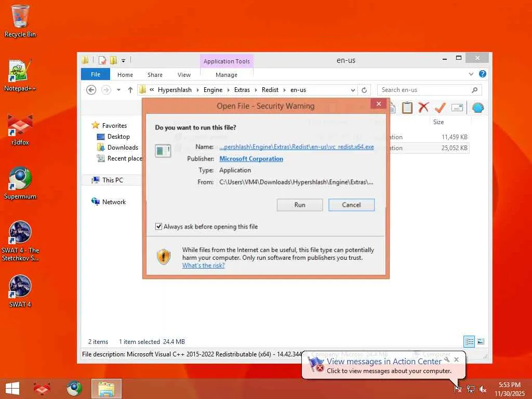Click Cancel in the security warning dialog
This screenshot has height=399, width=532.
click(x=351, y=205)
